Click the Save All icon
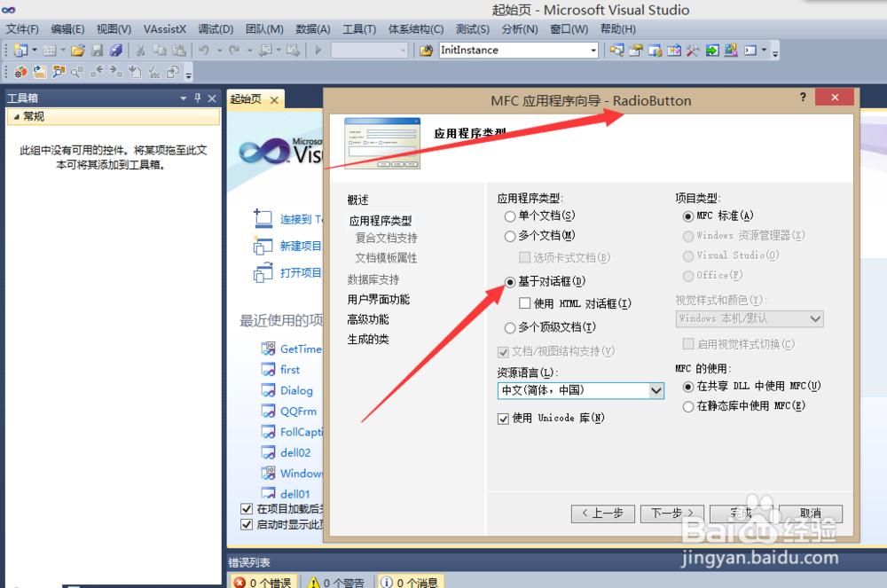 [x=116, y=51]
